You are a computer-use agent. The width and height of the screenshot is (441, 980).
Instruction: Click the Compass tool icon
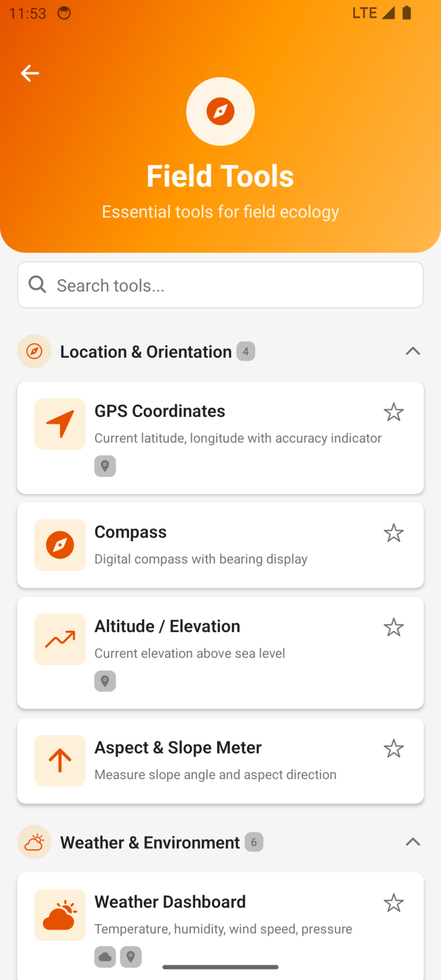coord(60,545)
